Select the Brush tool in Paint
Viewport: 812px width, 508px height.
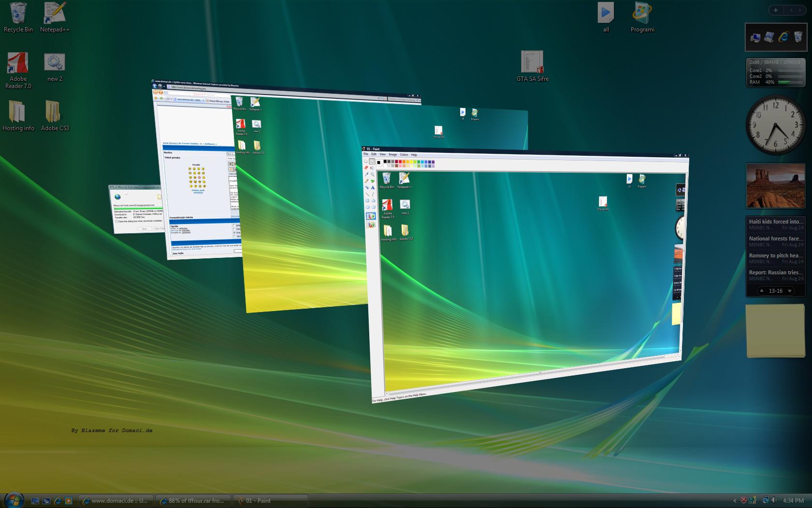(x=373, y=181)
